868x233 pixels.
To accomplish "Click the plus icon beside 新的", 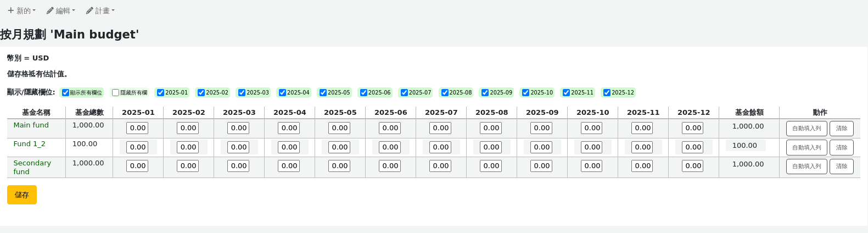I will [10, 10].
